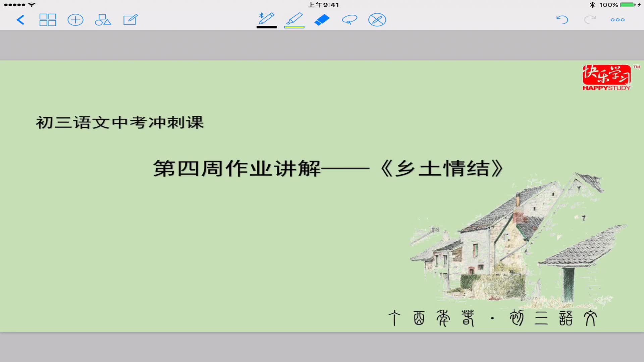Add a new page with the plus icon
The height and width of the screenshot is (362, 644).
click(75, 20)
